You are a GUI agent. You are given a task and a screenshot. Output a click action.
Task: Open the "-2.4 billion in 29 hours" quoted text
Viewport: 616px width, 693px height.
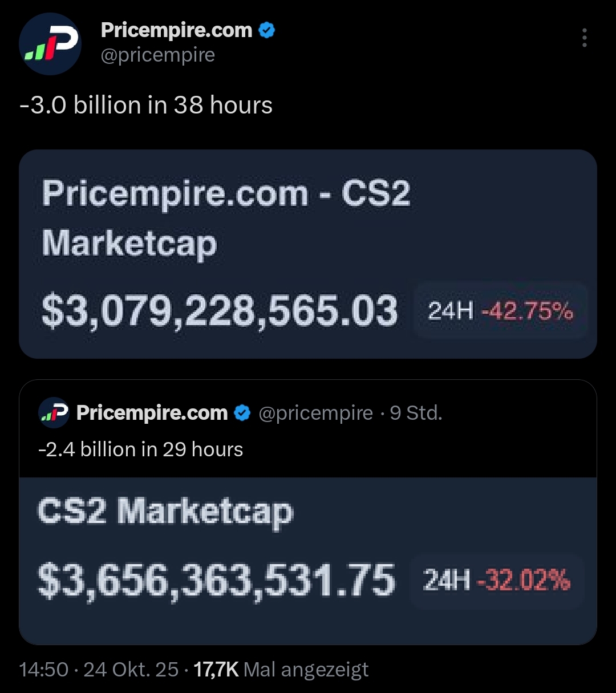pos(140,449)
